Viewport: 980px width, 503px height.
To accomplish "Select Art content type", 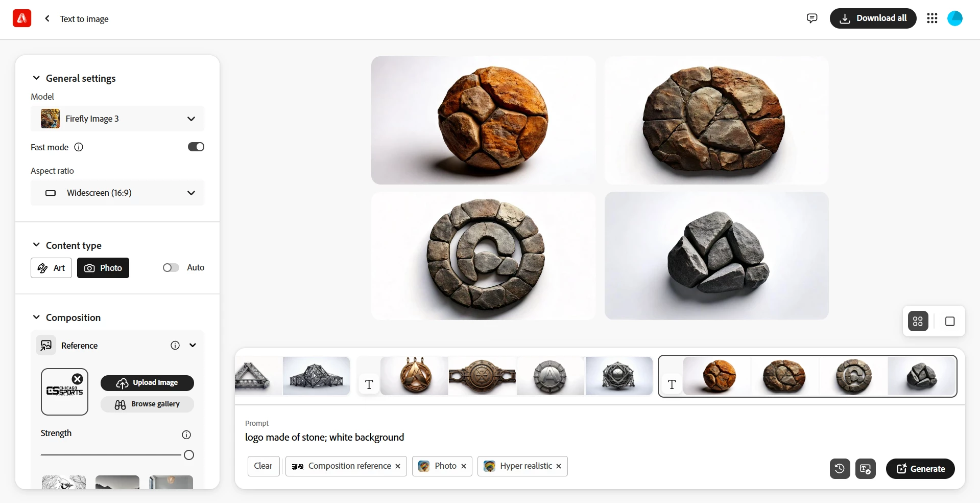I will coord(51,268).
